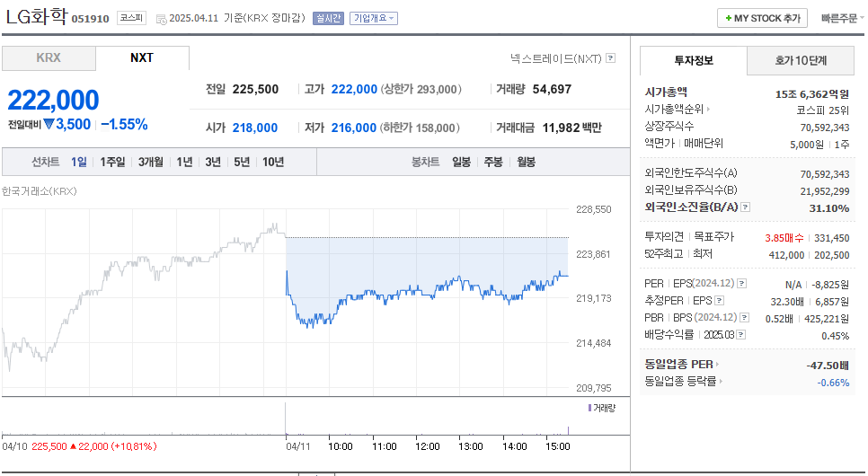Viewport: 868px width, 476px height.
Task: Click the 외국인보유주식수 value 21,952,299
Action: (825, 191)
